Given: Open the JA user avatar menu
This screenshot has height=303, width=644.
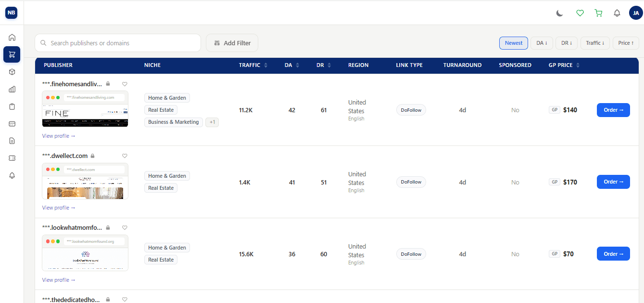Looking at the screenshot, I should (636, 13).
